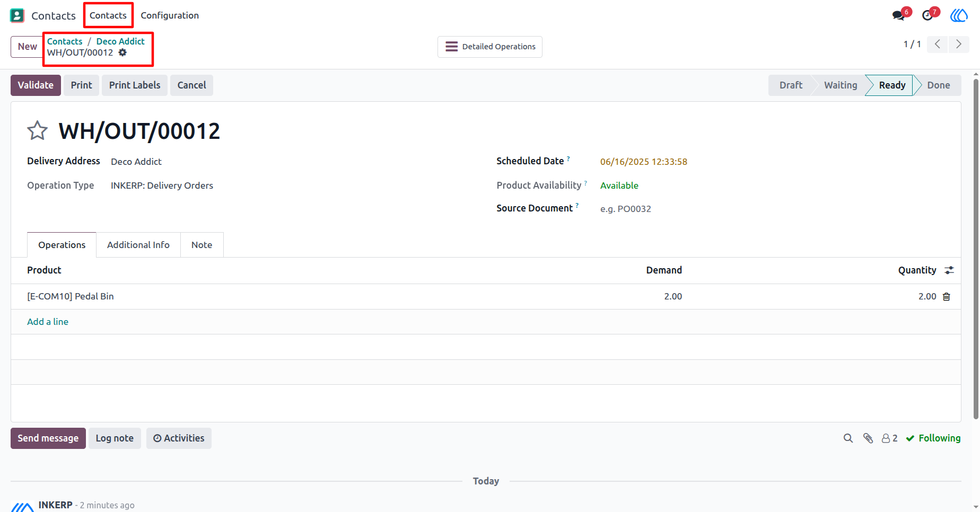Go to previous record arrow
This screenshot has height=512, width=980.
coord(938,44)
